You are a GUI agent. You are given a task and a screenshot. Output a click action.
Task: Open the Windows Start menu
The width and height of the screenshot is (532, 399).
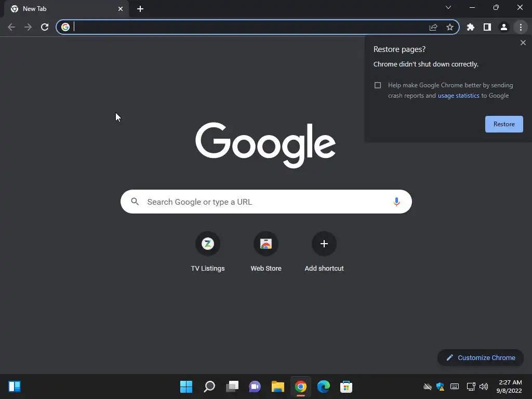coord(186,387)
